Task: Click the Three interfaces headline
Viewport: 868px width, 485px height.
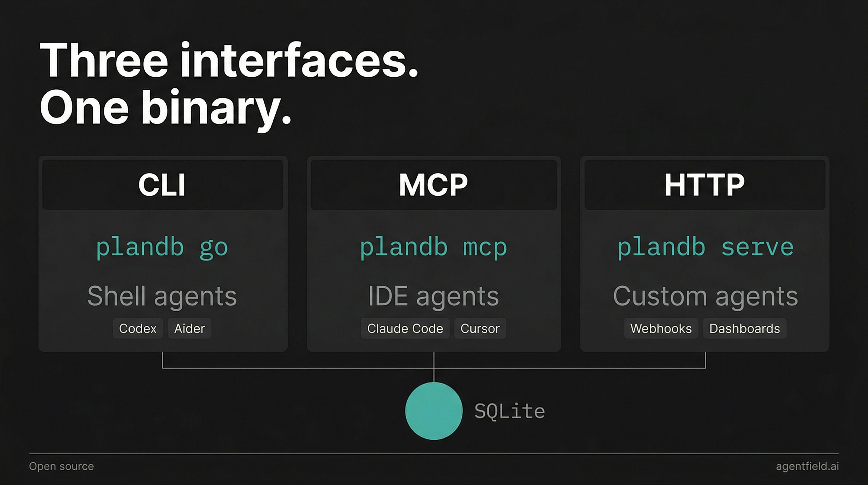Action: pyautogui.click(x=229, y=61)
